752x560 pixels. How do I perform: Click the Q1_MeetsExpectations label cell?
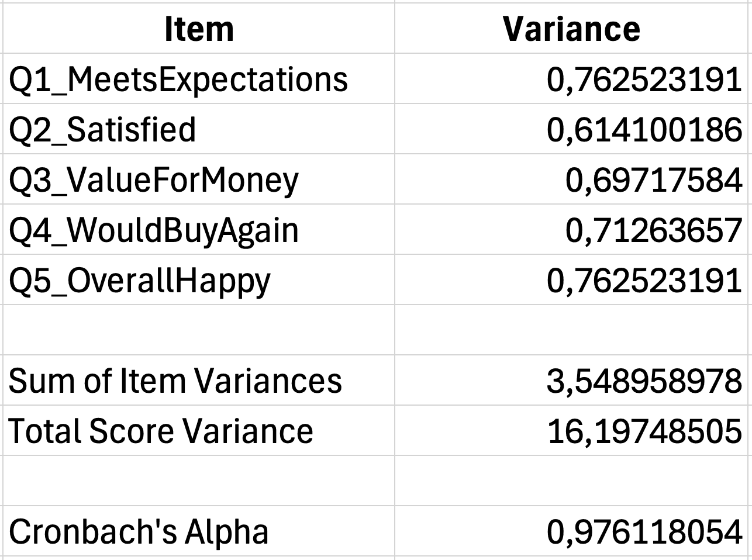click(x=178, y=79)
